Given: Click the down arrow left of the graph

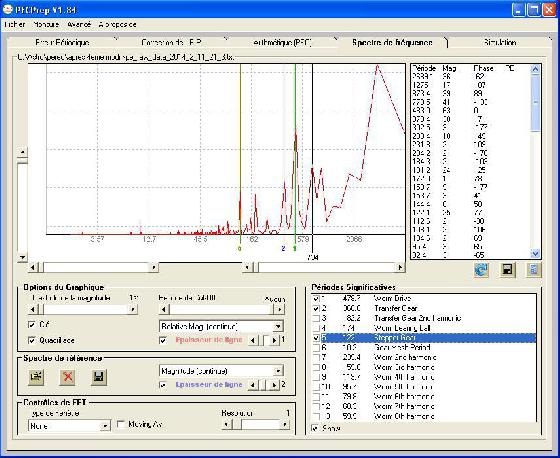Looking at the screenshot, I should click(22, 257).
